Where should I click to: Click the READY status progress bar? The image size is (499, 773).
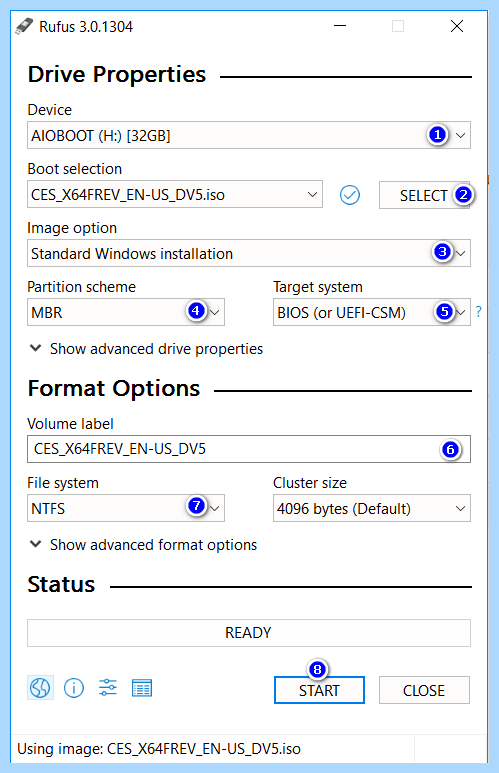pyautogui.click(x=249, y=633)
